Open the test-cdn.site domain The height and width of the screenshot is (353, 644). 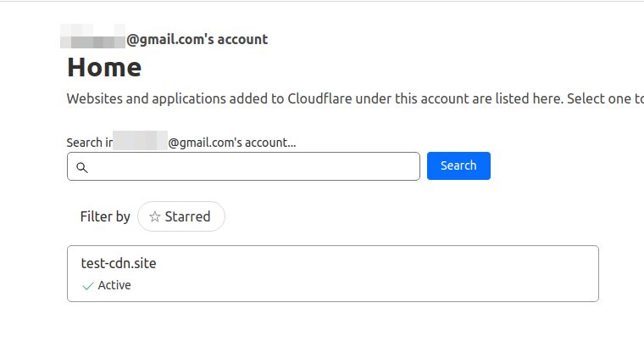point(119,263)
